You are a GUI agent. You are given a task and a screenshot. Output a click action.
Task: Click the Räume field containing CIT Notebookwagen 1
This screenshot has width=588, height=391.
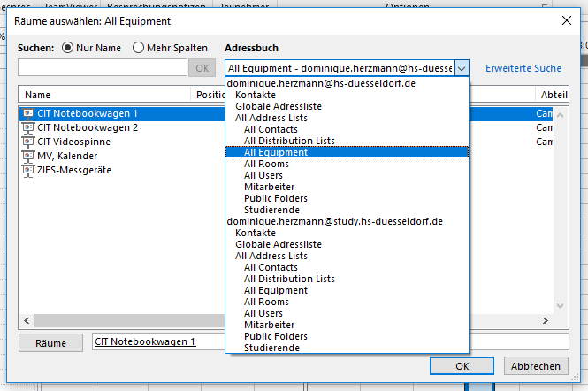pos(331,341)
